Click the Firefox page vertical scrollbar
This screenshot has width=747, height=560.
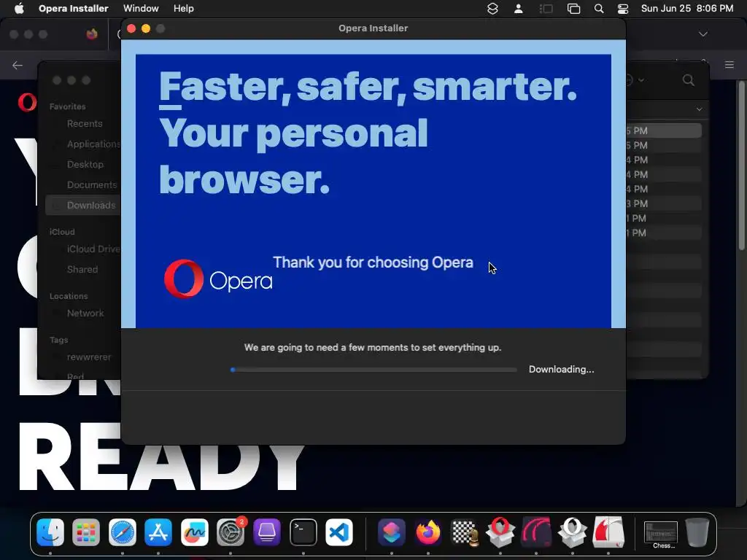coord(741,167)
